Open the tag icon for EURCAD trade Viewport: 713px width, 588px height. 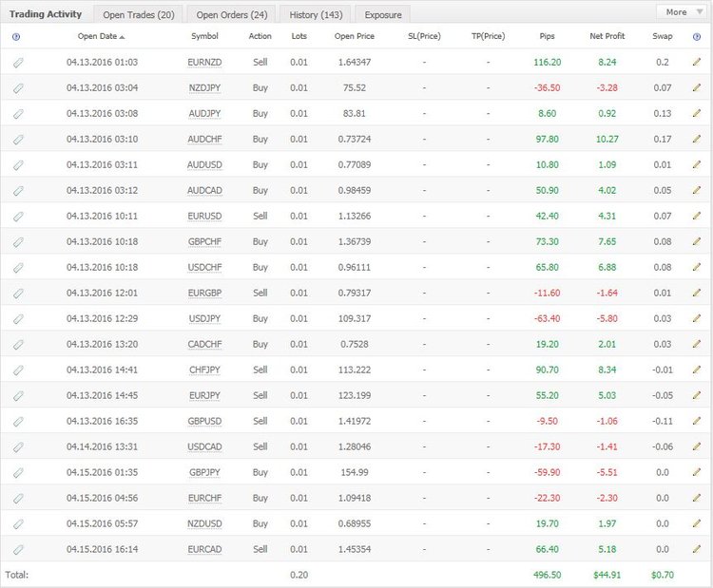(x=18, y=550)
